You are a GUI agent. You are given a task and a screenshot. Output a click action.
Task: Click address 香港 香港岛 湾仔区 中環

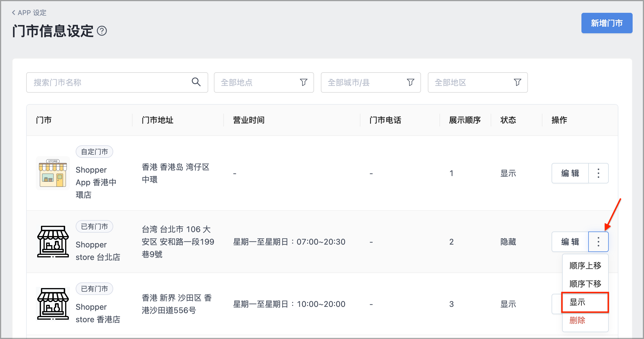(x=176, y=173)
